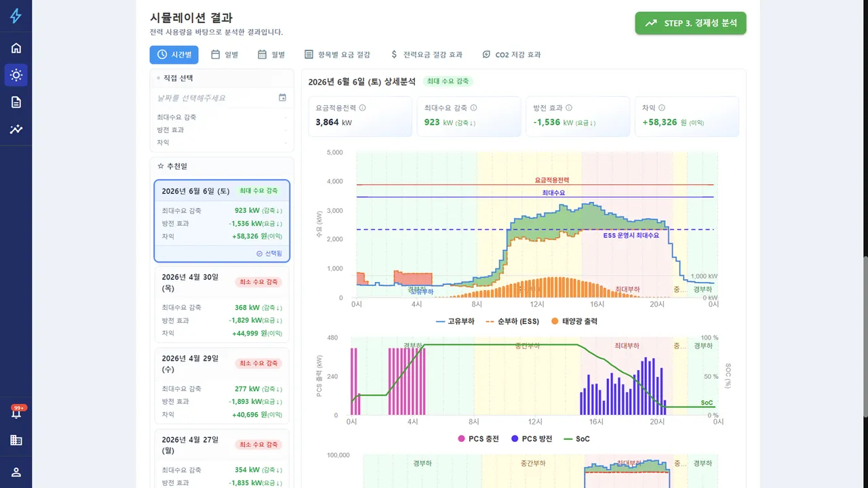Switch to the 월별 tab

point(271,55)
